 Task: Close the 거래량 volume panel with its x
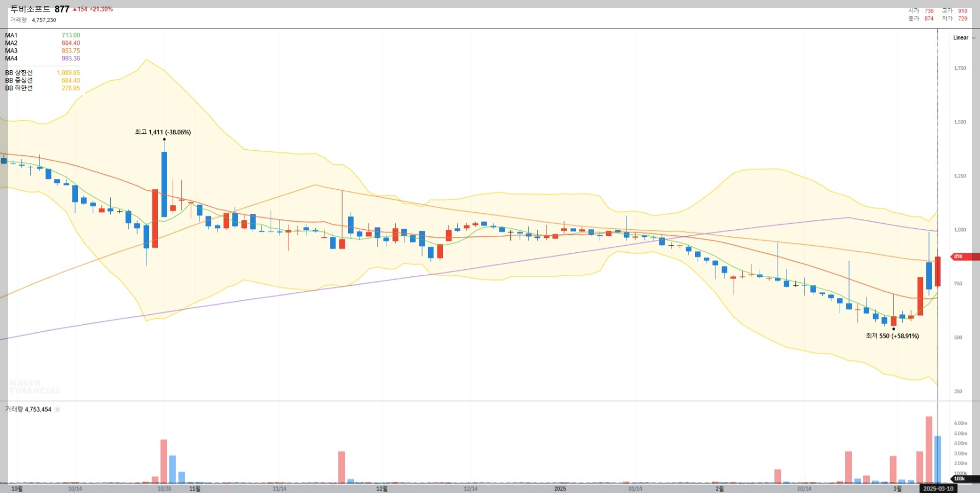tap(58, 410)
